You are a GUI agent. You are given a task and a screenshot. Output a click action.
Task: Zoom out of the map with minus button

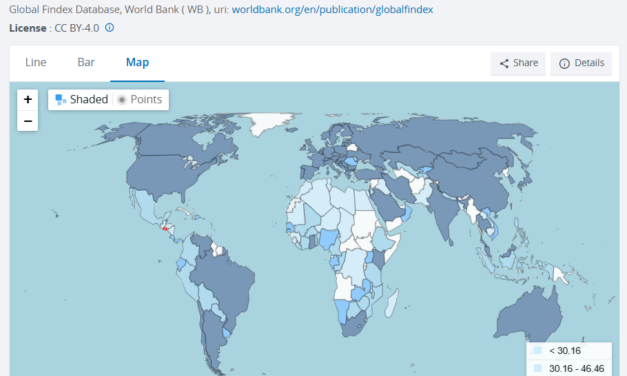(x=28, y=121)
